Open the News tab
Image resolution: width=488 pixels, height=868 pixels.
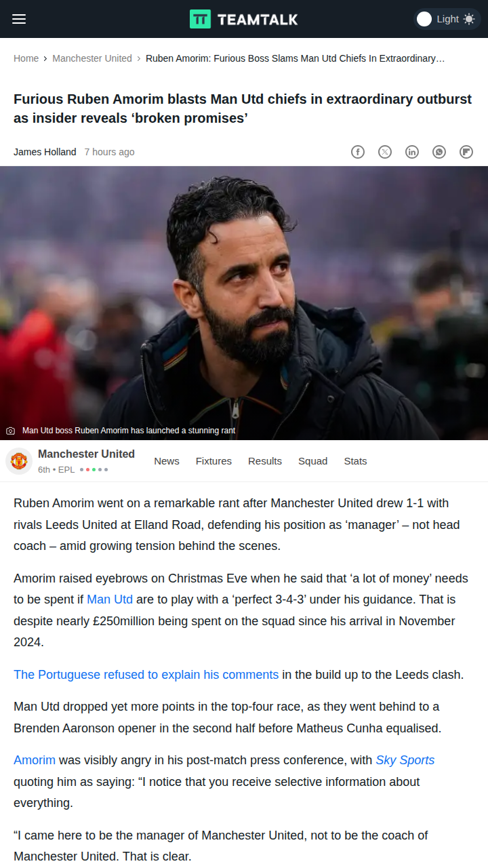pyautogui.click(x=167, y=461)
